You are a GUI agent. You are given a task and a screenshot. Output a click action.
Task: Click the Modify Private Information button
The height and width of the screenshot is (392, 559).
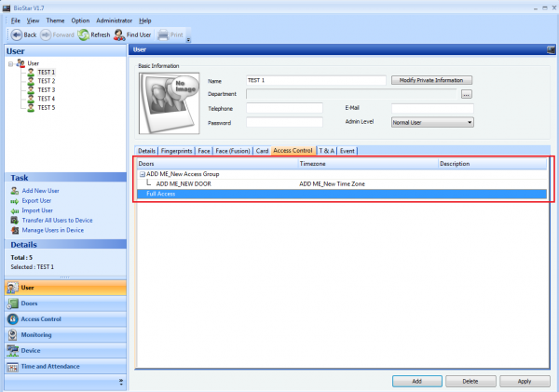click(x=431, y=80)
